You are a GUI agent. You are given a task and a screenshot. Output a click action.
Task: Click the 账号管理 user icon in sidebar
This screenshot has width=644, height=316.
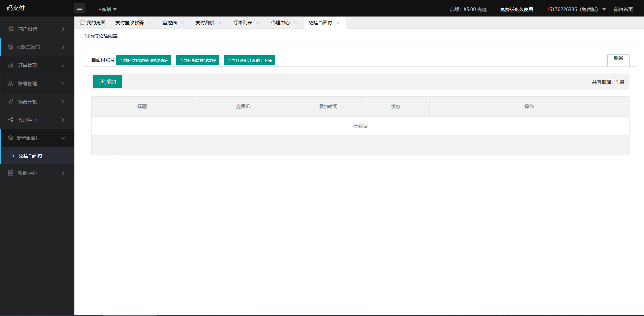point(11,84)
